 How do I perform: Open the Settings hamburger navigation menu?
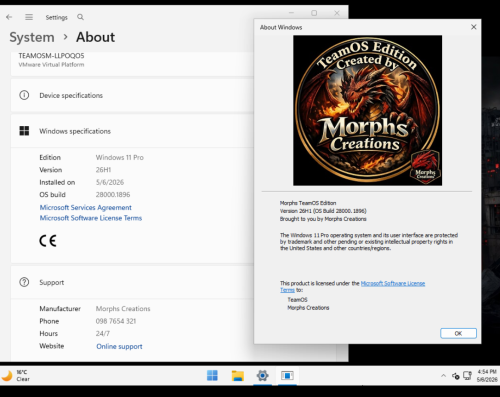[29, 17]
